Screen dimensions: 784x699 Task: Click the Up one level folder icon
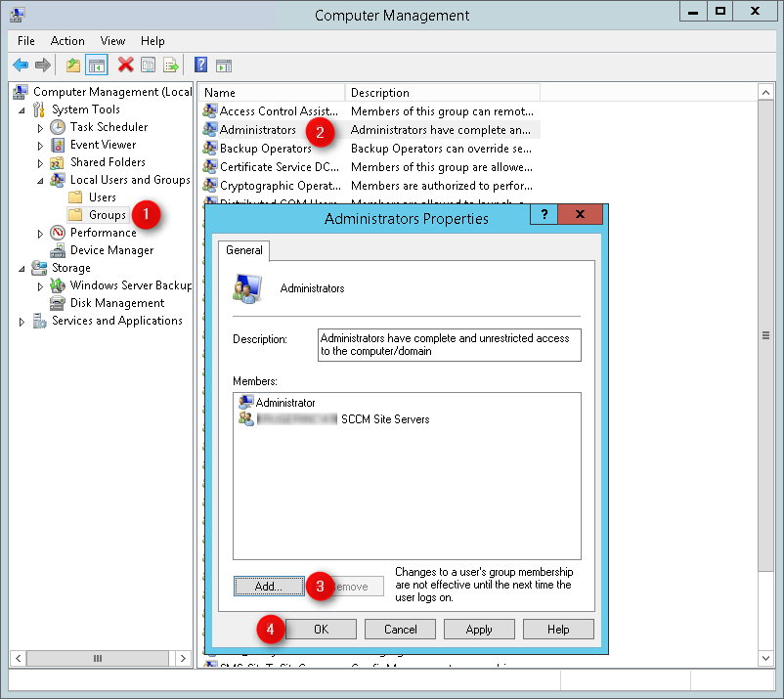pyautogui.click(x=73, y=65)
